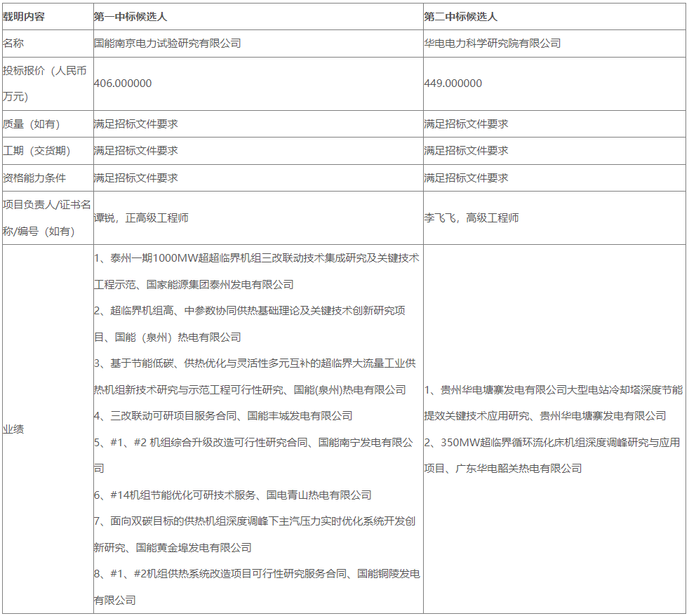Click item 4 三改联动可研项目服务合同
The width and height of the screenshot is (689, 616).
pos(223,416)
